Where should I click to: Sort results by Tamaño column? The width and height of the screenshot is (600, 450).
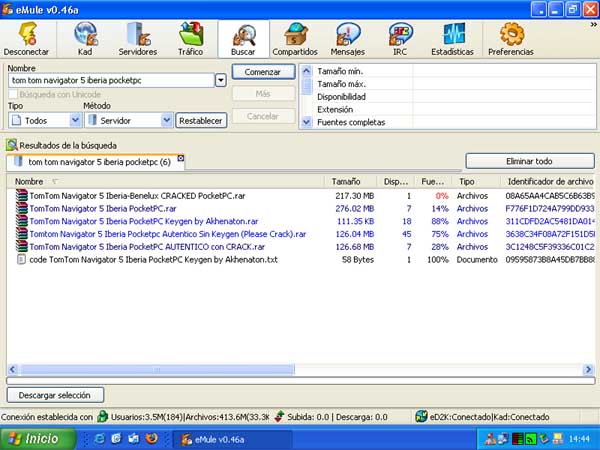351,181
